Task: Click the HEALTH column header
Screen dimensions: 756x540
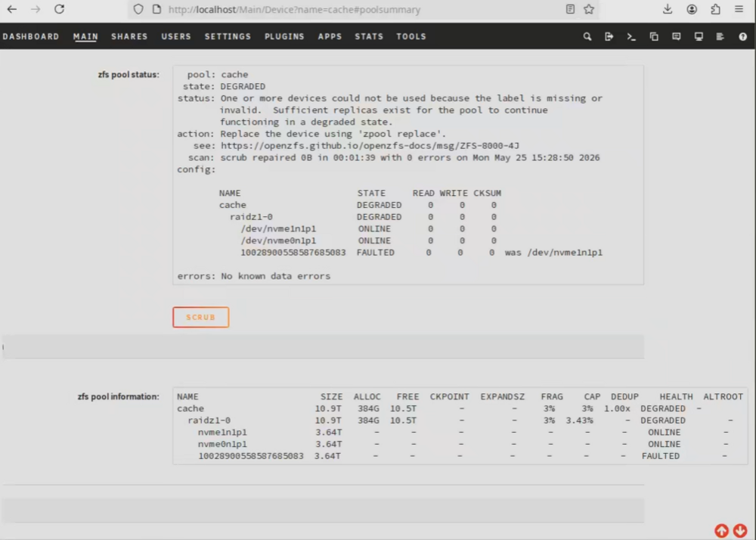Action: tap(676, 397)
